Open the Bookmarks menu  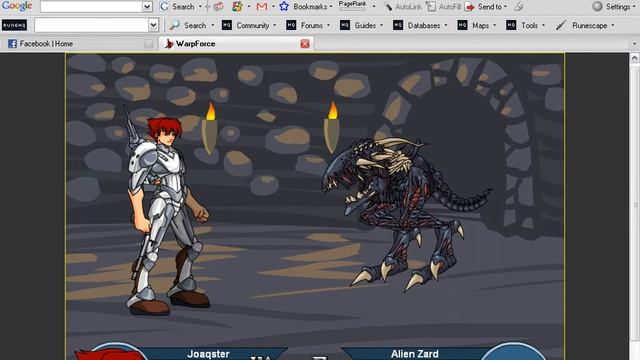click(312, 7)
